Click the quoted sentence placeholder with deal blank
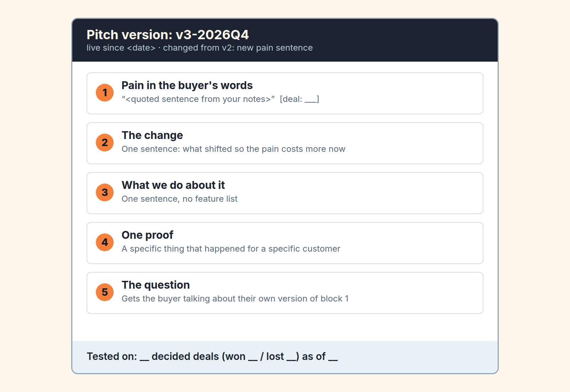The height and width of the screenshot is (392, 570). click(x=221, y=99)
